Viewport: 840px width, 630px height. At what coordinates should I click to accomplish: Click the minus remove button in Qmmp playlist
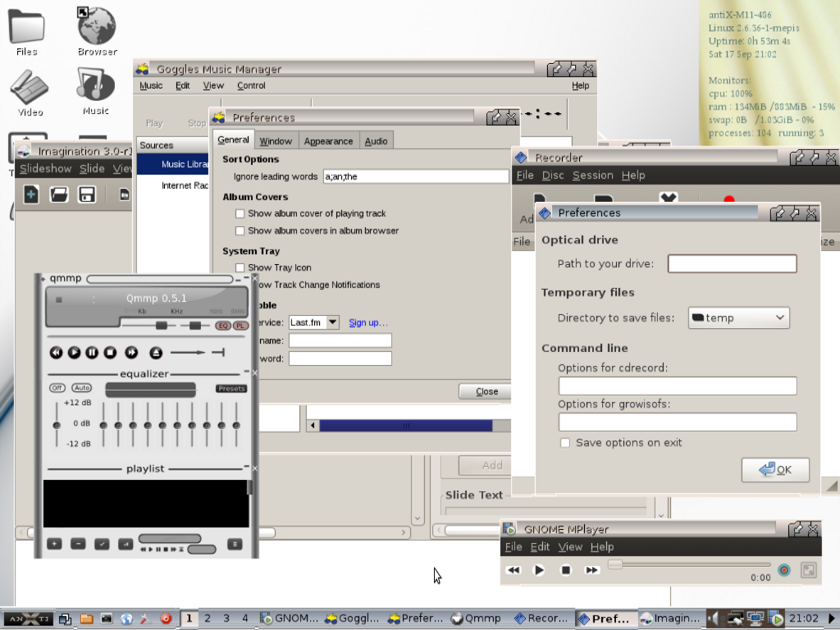[78, 544]
